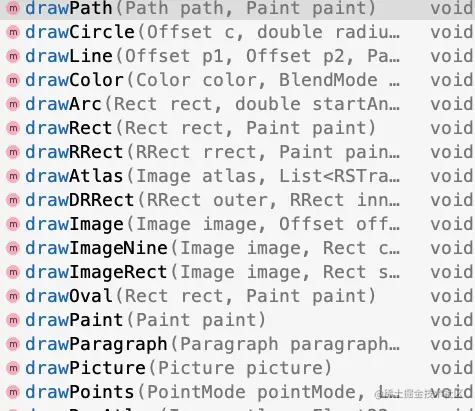Choose the drawRRect completion entry

tap(237, 152)
